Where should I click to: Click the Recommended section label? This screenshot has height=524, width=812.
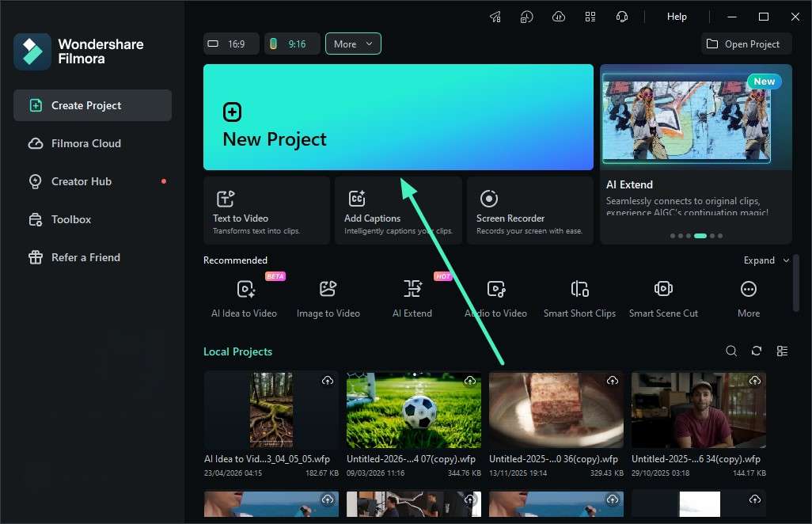click(236, 260)
